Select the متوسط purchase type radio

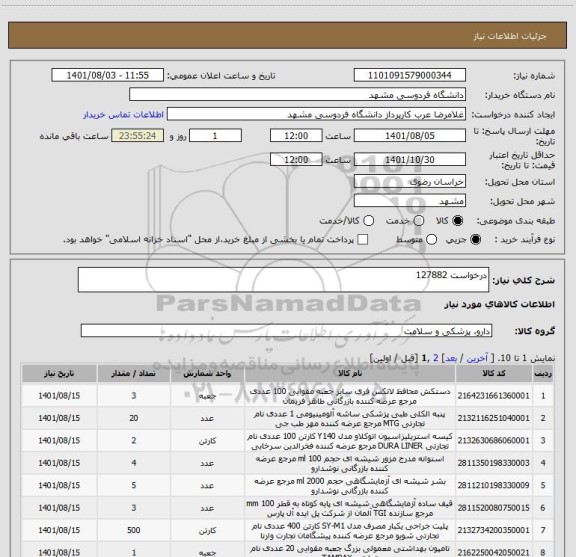click(431, 240)
